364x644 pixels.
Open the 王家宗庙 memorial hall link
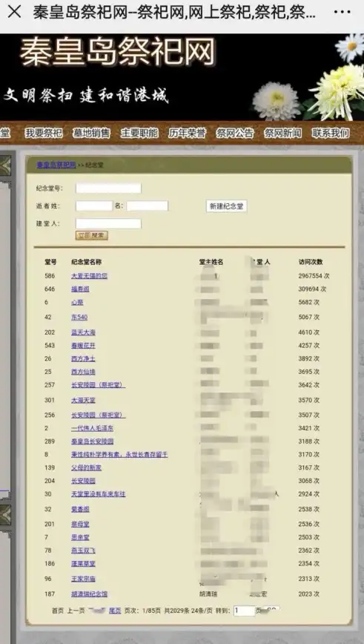(83, 579)
